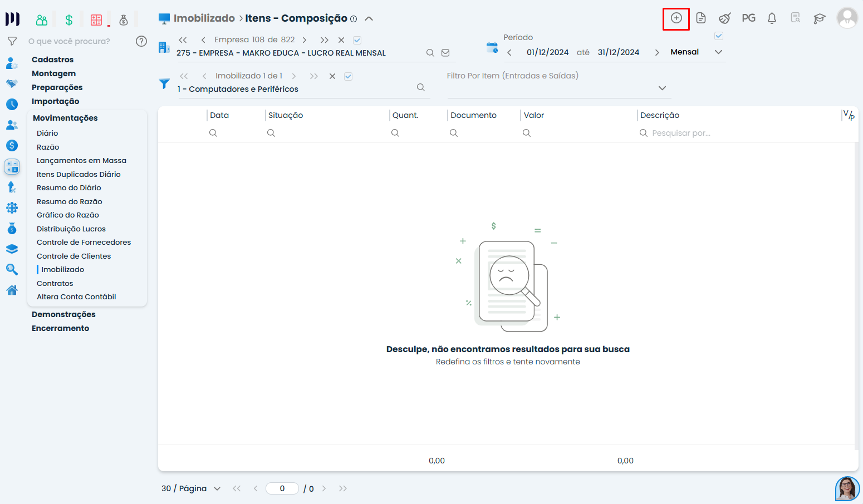The image size is (863, 504).
Task: Toggle the checkbox next to Empresa navigator
Action: pyautogui.click(x=357, y=40)
